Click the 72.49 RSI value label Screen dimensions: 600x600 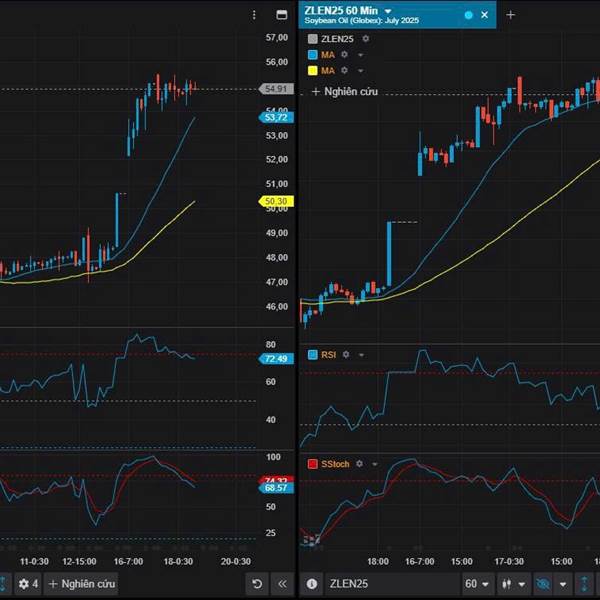click(276, 359)
